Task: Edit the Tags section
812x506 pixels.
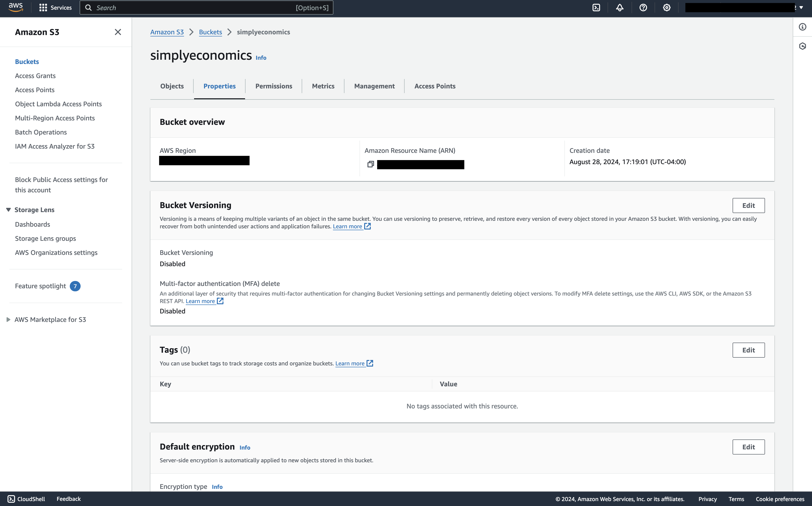Action: [x=748, y=350]
